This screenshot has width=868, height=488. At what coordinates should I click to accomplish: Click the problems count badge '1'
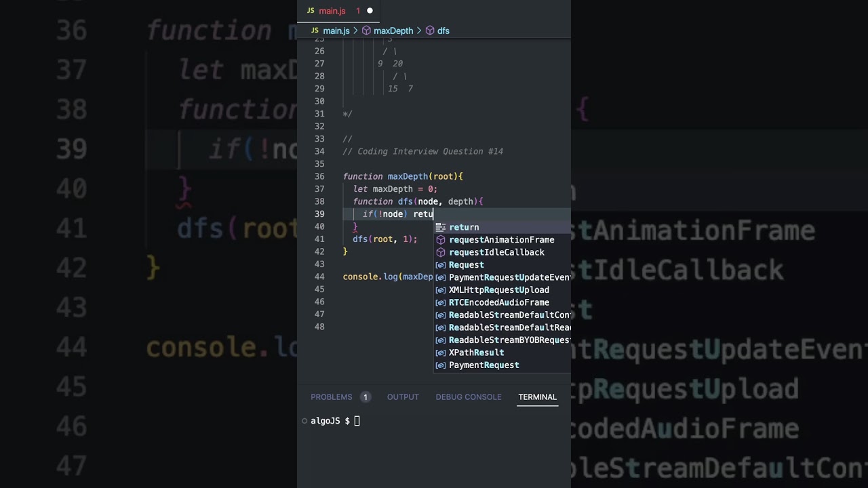click(365, 397)
